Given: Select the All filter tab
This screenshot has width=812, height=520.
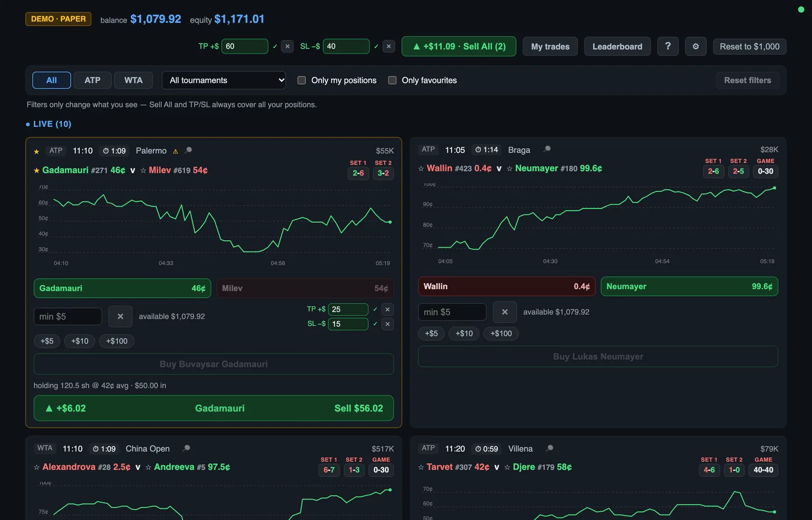Looking at the screenshot, I should [x=52, y=80].
